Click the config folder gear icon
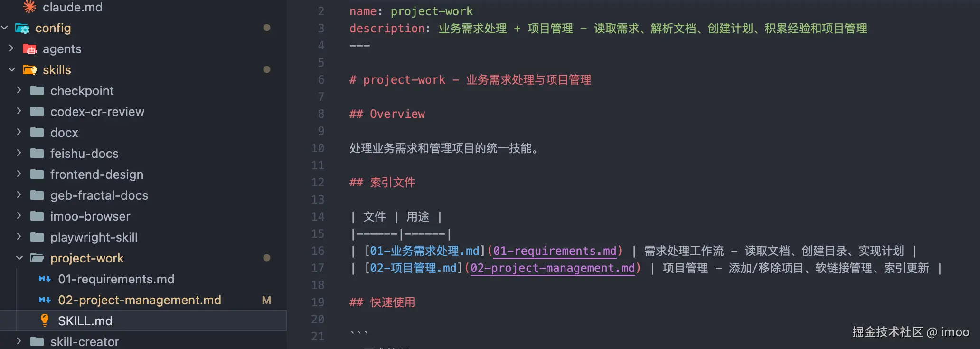980x349 pixels. pyautogui.click(x=22, y=28)
